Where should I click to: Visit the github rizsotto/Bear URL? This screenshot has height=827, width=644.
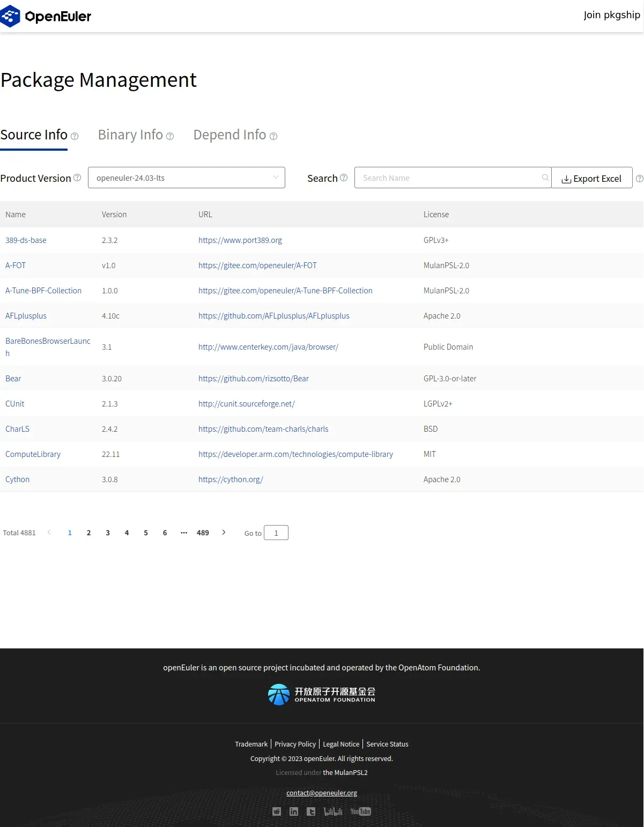[x=254, y=379]
